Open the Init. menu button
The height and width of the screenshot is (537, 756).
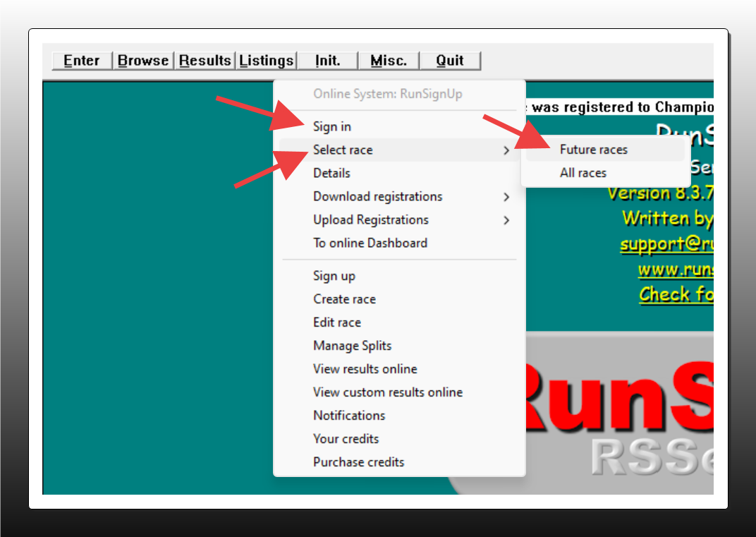pyautogui.click(x=328, y=61)
